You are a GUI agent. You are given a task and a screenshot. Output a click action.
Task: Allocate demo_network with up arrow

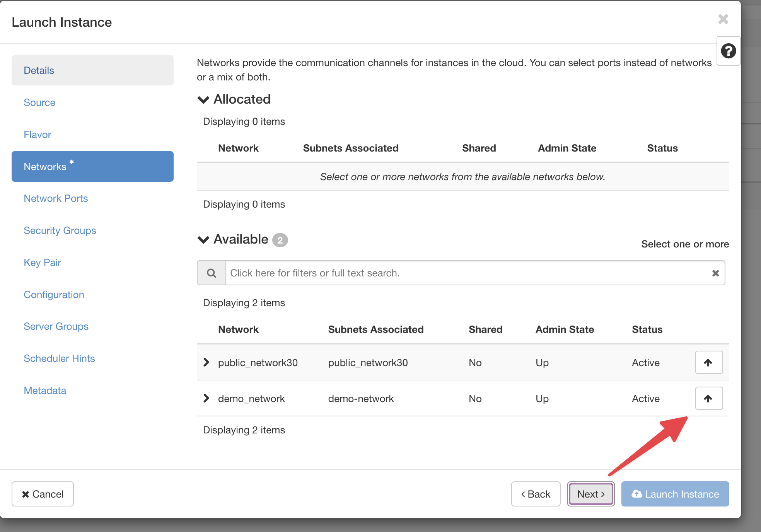[x=708, y=398]
